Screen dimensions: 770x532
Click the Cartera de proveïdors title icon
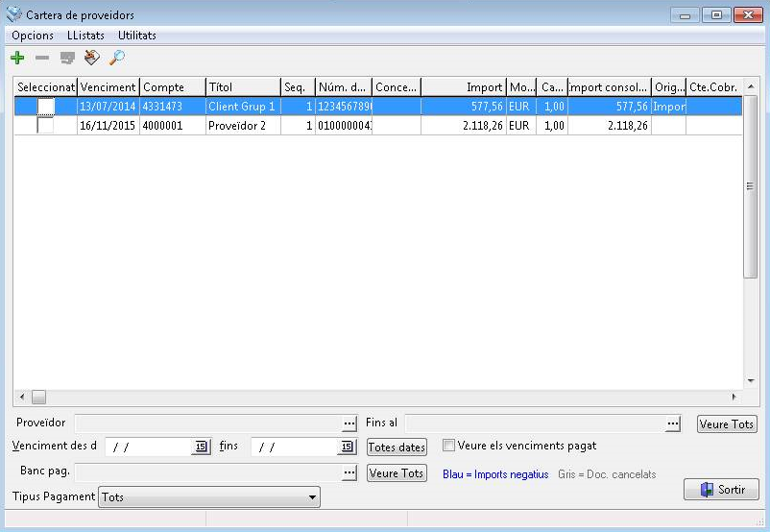13,14
